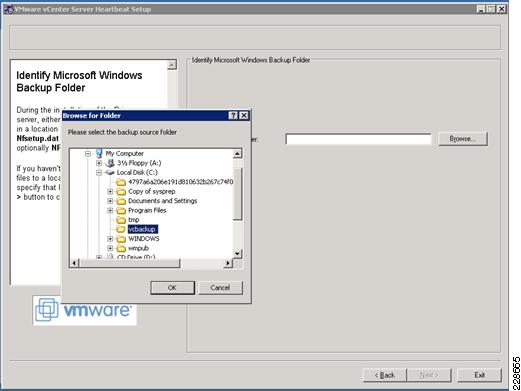
Task: Cancel the Browse for Folder dialog
Action: (x=220, y=288)
